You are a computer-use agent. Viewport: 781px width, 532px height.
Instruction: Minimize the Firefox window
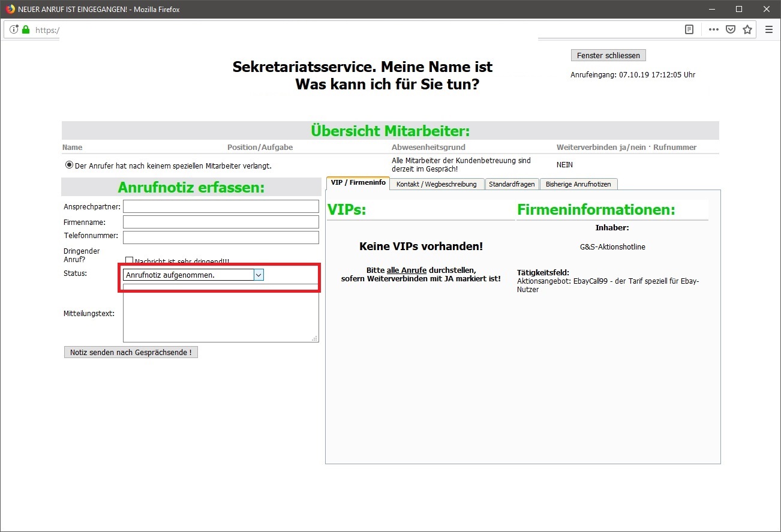click(x=712, y=9)
